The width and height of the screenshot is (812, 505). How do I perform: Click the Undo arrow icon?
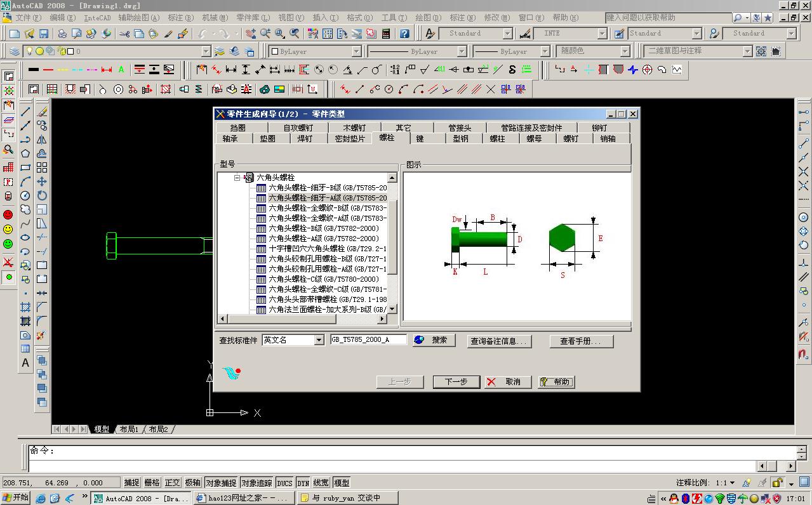203,34
